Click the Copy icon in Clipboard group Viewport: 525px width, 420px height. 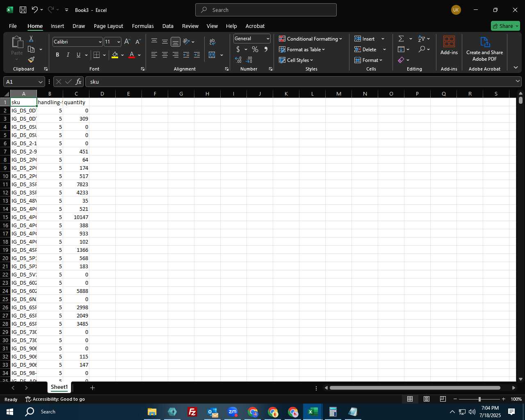point(31,49)
